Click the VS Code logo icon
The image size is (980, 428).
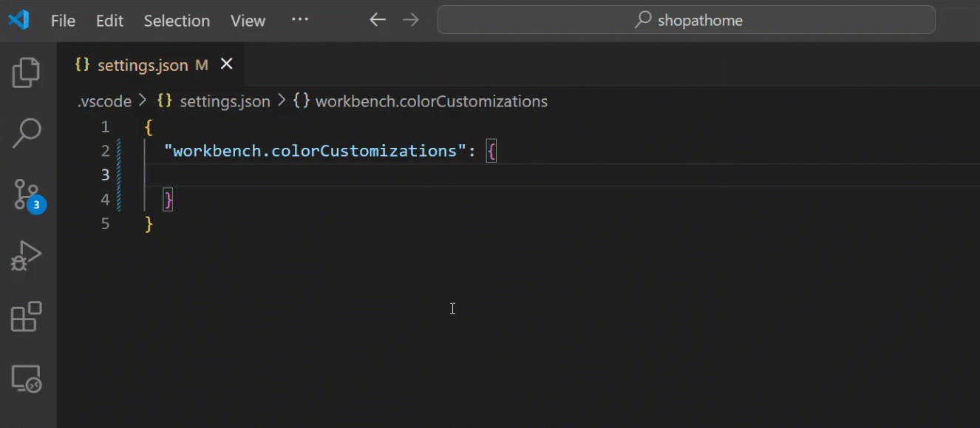tap(18, 20)
